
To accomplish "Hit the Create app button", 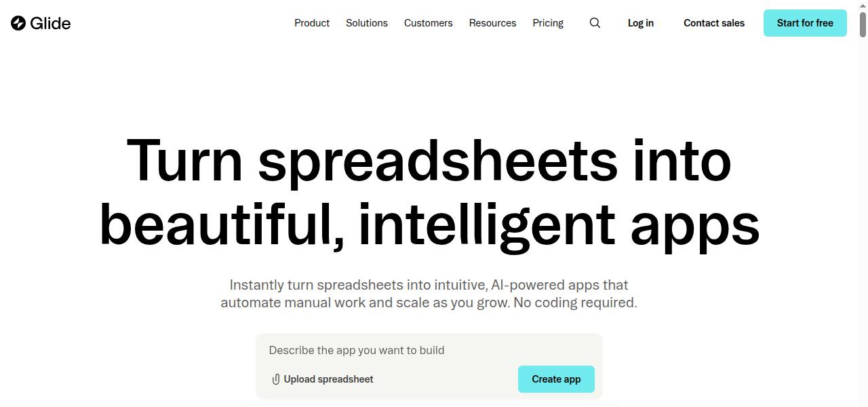I will tap(556, 379).
